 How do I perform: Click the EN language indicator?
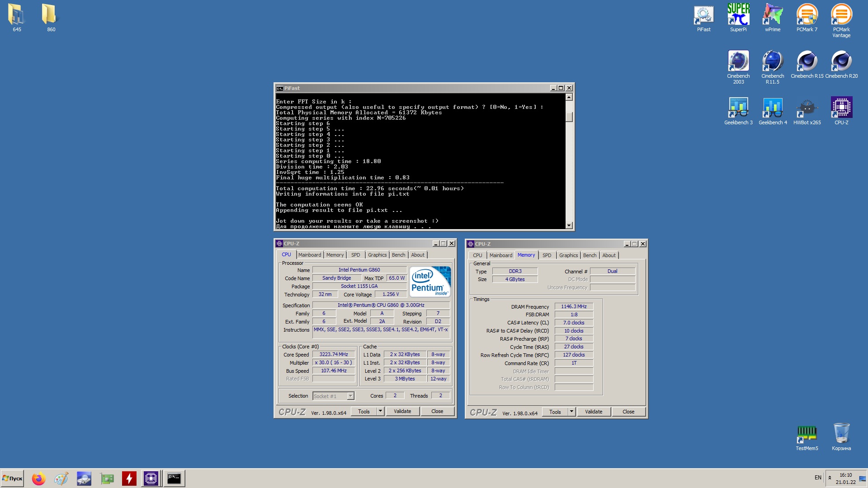[x=818, y=478]
